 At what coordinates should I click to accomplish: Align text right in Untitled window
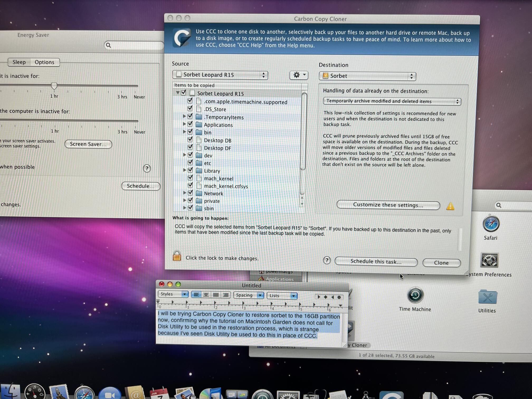(226, 295)
